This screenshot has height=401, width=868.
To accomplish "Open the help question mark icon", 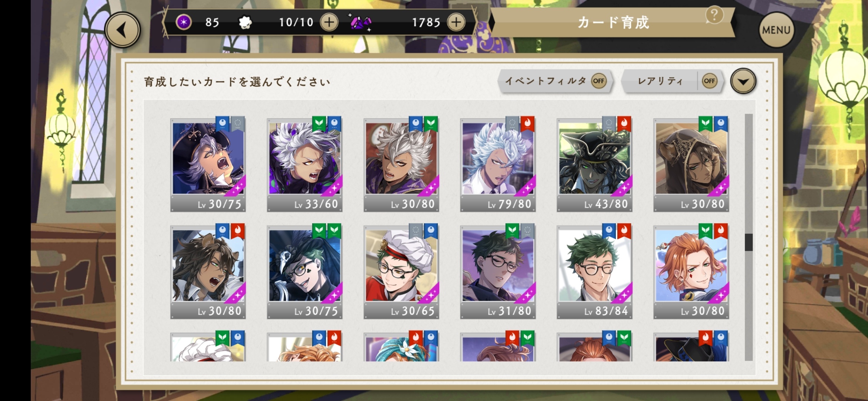I will pyautogui.click(x=714, y=15).
